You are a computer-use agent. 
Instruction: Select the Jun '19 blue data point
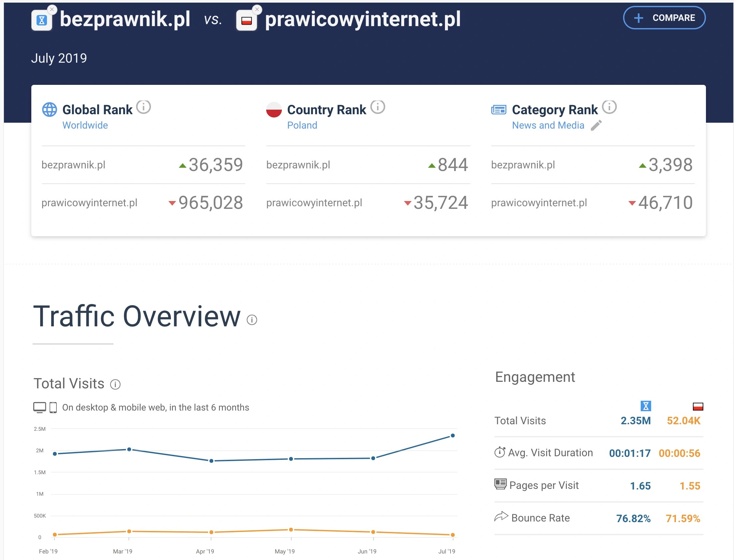[x=373, y=458]
